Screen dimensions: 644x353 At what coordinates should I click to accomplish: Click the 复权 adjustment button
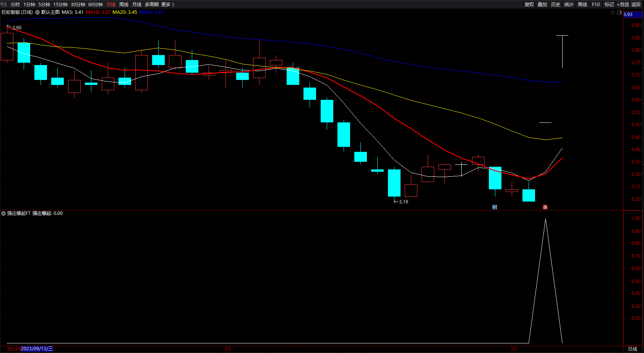pyautogui.click(x=529, y=5)
